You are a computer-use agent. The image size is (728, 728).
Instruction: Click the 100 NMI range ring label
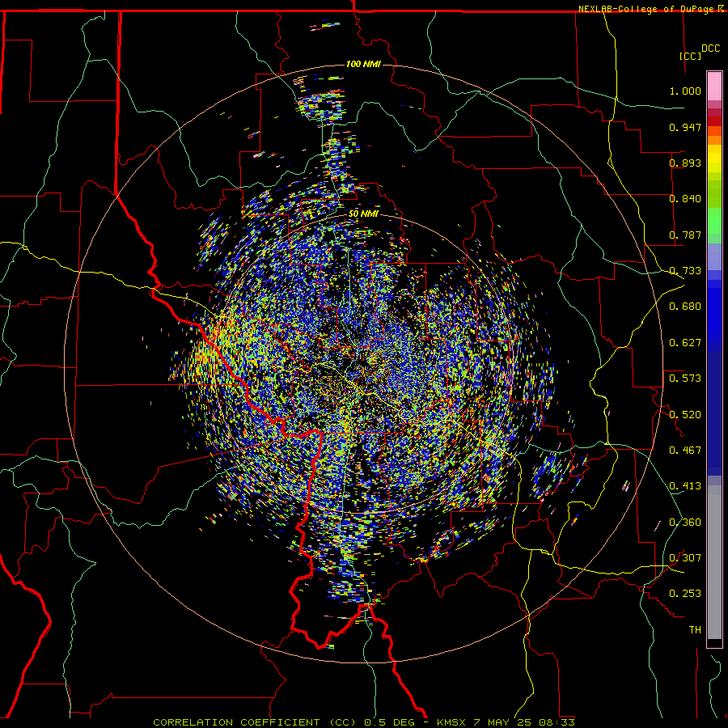363,64
